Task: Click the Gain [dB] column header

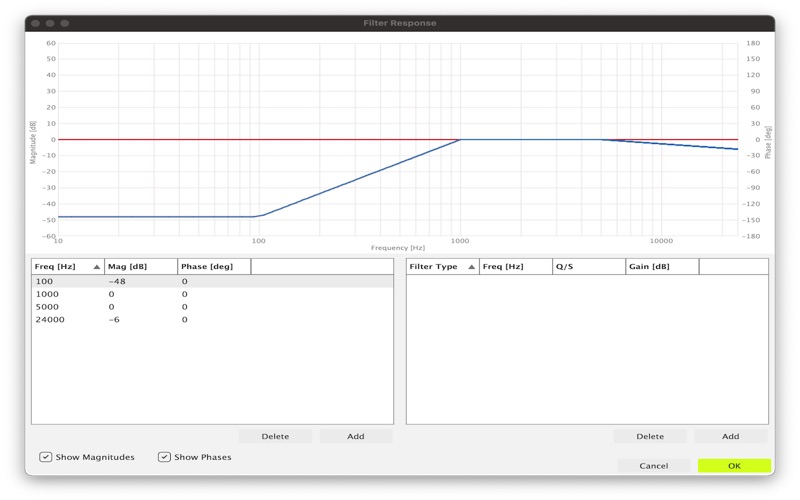Action: (x=662, y=266)
